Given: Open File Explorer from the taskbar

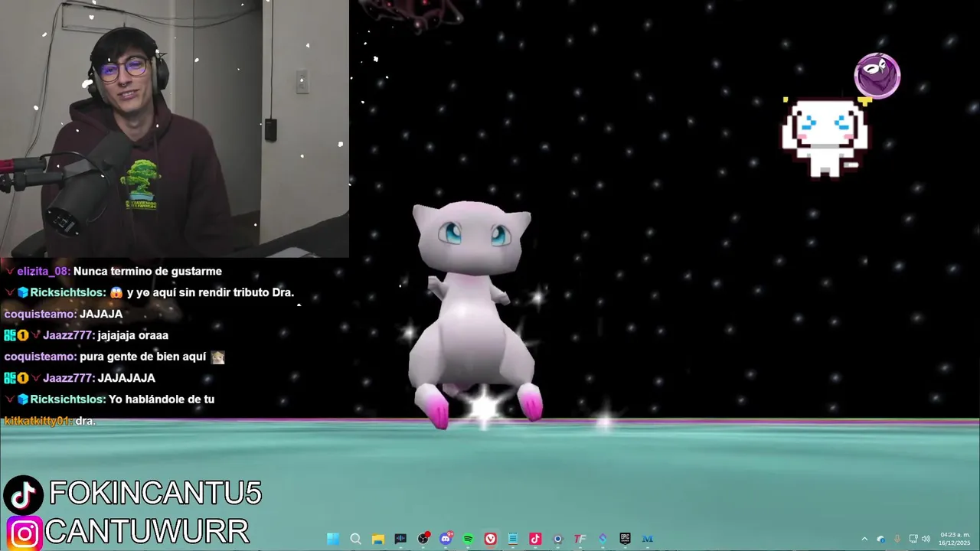Looking at the screenshot, I should pyautogui.click(x=378, y=539).
